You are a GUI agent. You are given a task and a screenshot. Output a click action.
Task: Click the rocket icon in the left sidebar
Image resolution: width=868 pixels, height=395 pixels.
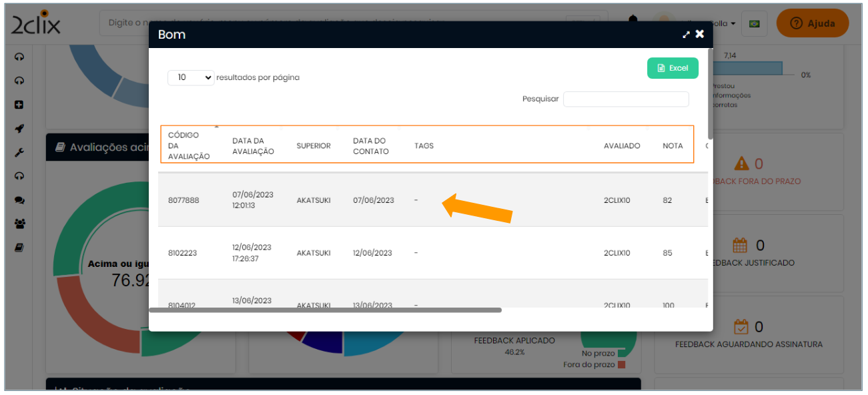click(19, 129)
